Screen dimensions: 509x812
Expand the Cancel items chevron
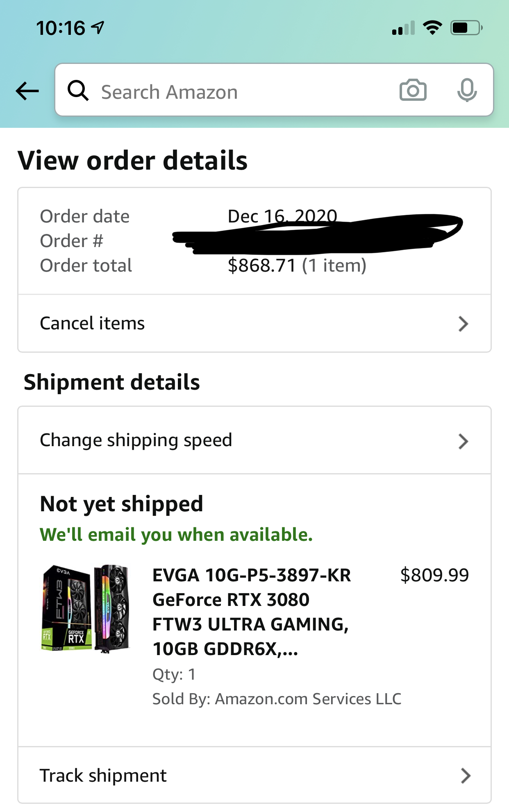463,324
